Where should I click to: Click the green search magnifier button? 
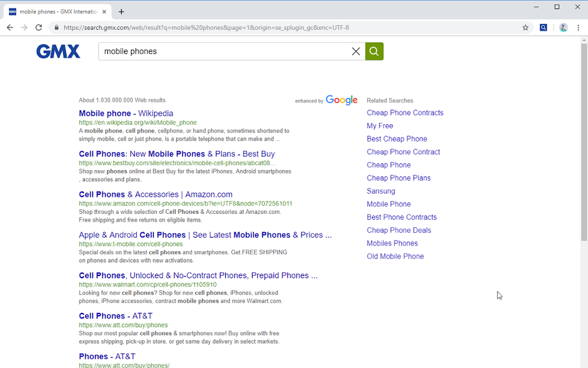[374, 51]
